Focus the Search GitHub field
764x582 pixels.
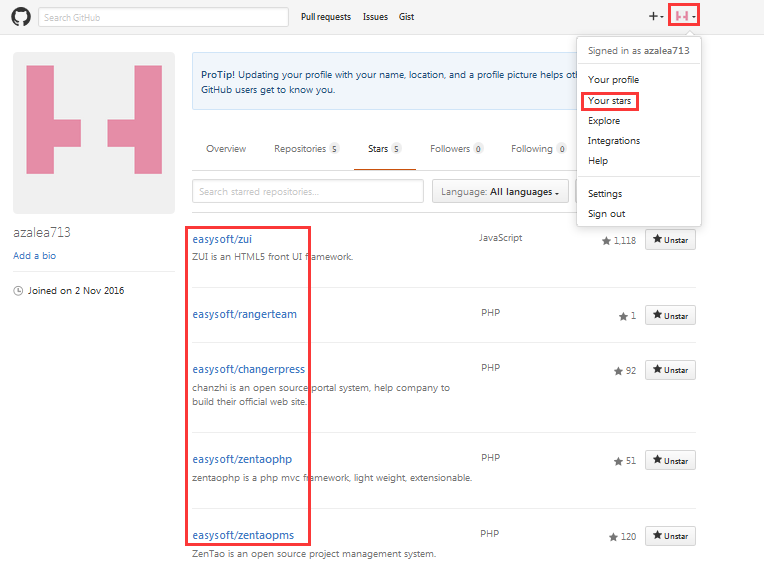[x=163, y=17]
